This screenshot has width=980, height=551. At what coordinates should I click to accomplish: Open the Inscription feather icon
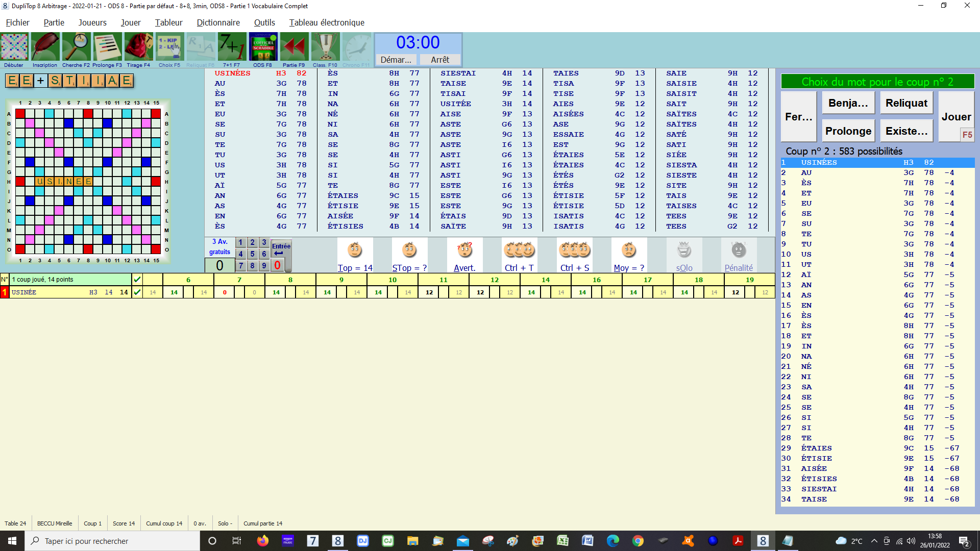coord(45,47)
